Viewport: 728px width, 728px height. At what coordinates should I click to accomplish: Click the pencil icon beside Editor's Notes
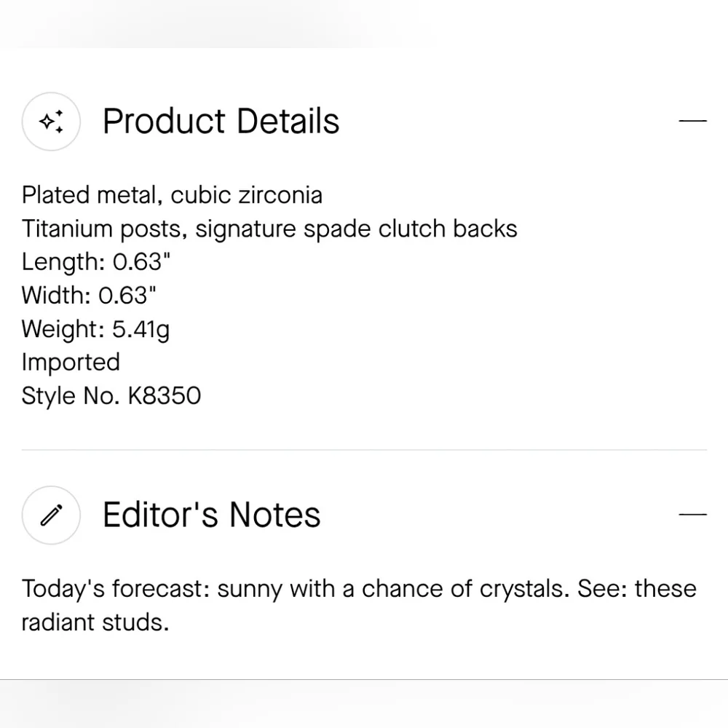51,515
